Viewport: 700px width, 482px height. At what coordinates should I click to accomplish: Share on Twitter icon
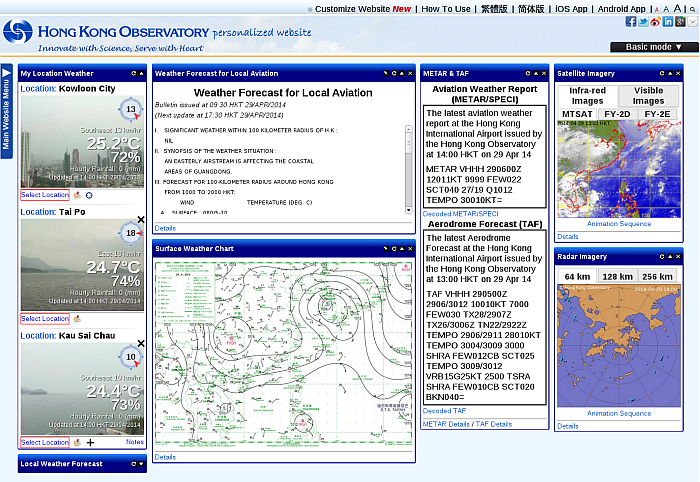point(643,21)
